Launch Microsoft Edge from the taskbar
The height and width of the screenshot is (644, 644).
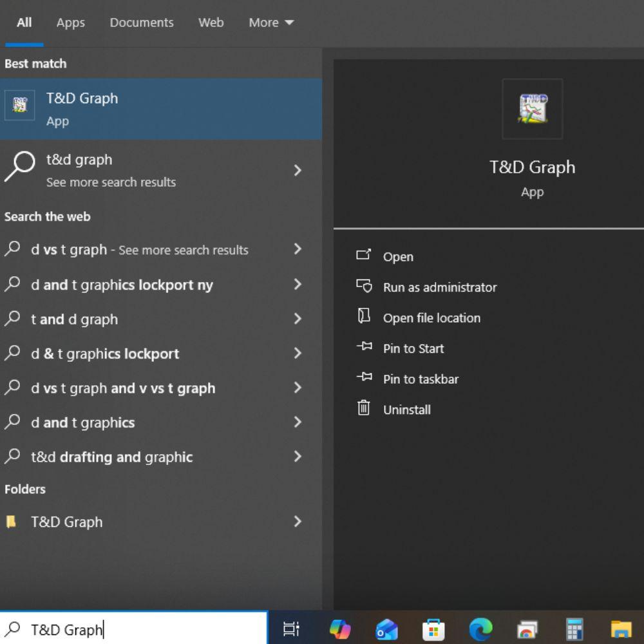coord(480,629)
